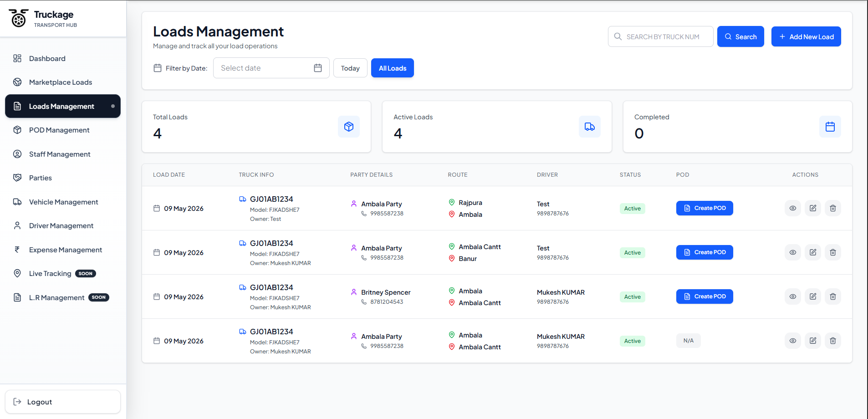Click the Logout button
This screenshot has width=868, height=419.
[x=63, y=402]
